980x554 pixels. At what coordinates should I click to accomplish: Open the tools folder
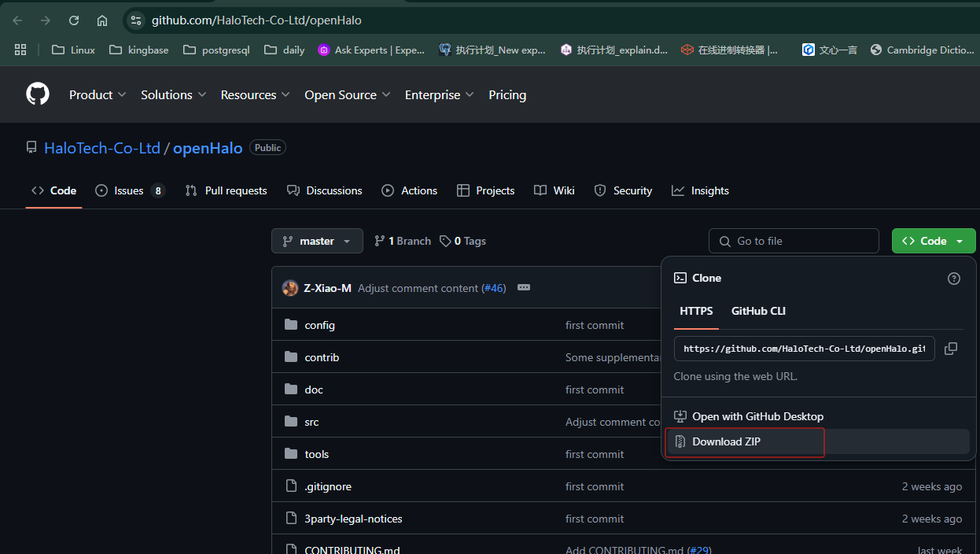click(317, 454)
